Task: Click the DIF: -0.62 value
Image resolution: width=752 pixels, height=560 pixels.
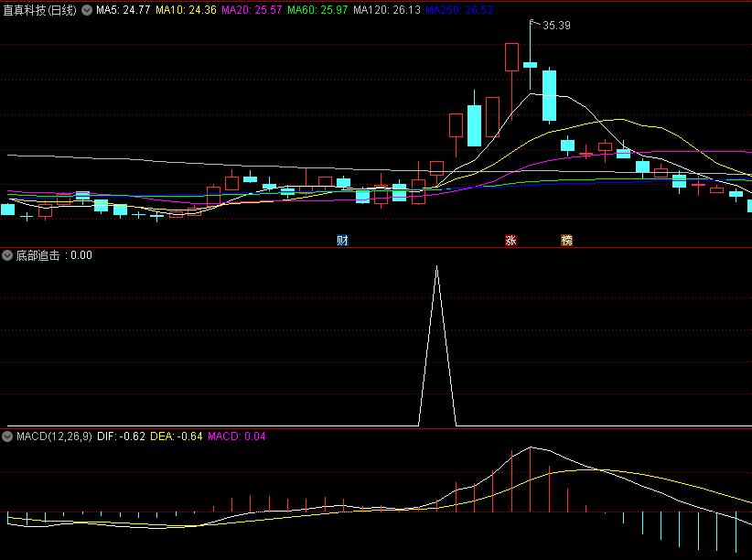Action: pos(121,436)
